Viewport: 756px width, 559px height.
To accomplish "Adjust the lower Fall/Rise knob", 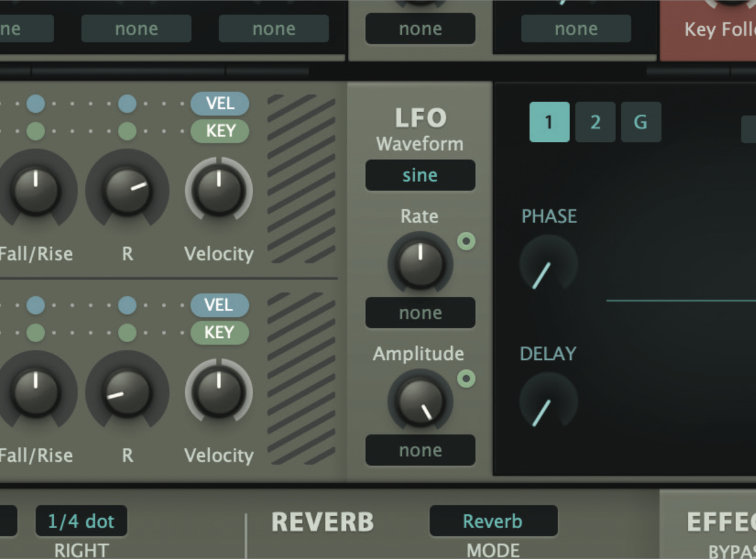I will pos(37,391).
